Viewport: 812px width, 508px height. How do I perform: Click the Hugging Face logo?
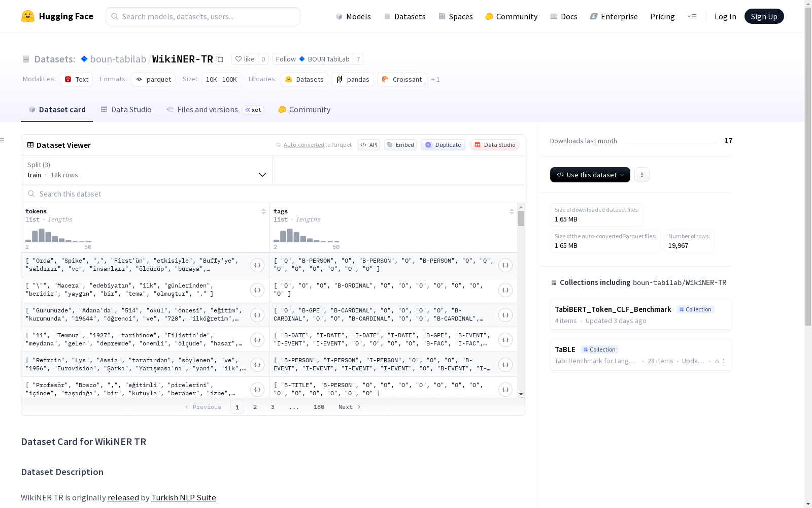coord(57,16)
